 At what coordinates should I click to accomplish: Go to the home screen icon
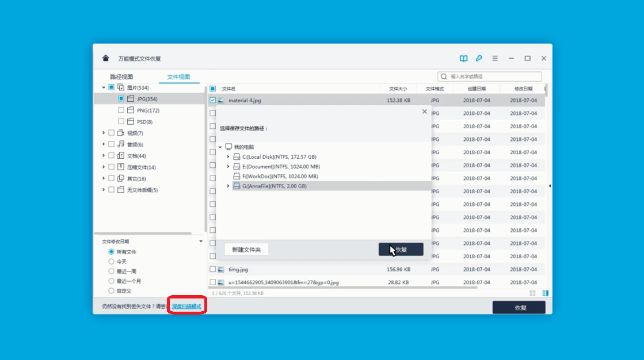coord(105,58)
